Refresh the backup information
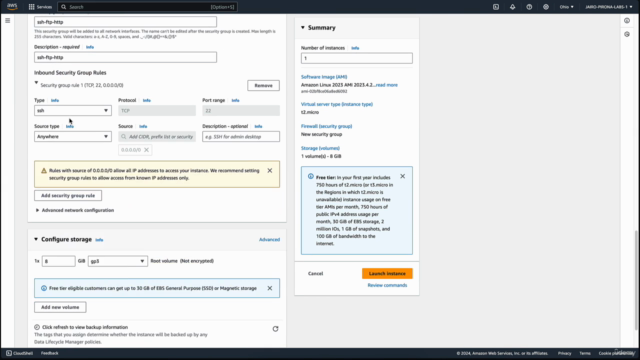640x360 pixels. click(276, 329)
